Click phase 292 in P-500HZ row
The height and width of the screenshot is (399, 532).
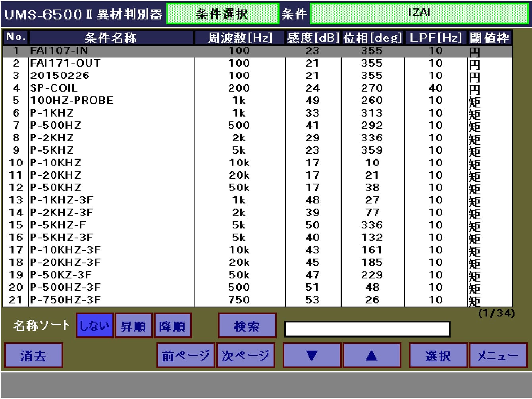[372, 125]
